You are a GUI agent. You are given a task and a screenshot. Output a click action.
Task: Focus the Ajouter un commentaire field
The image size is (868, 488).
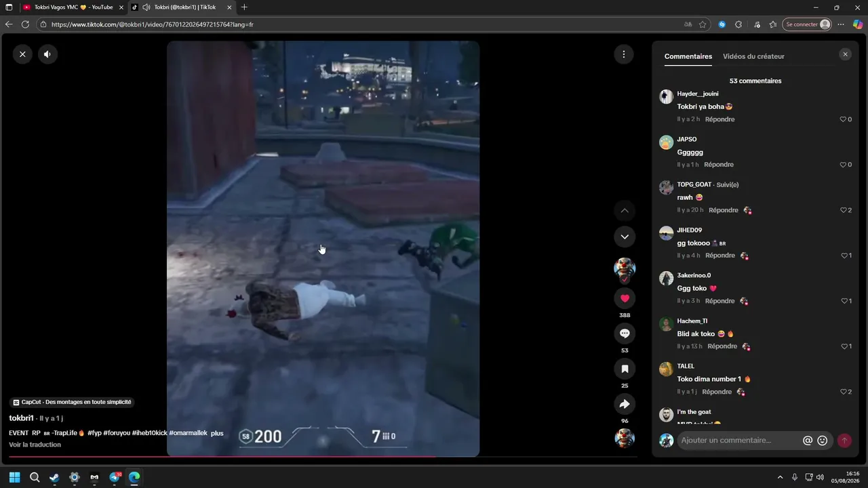pos(739,441)
